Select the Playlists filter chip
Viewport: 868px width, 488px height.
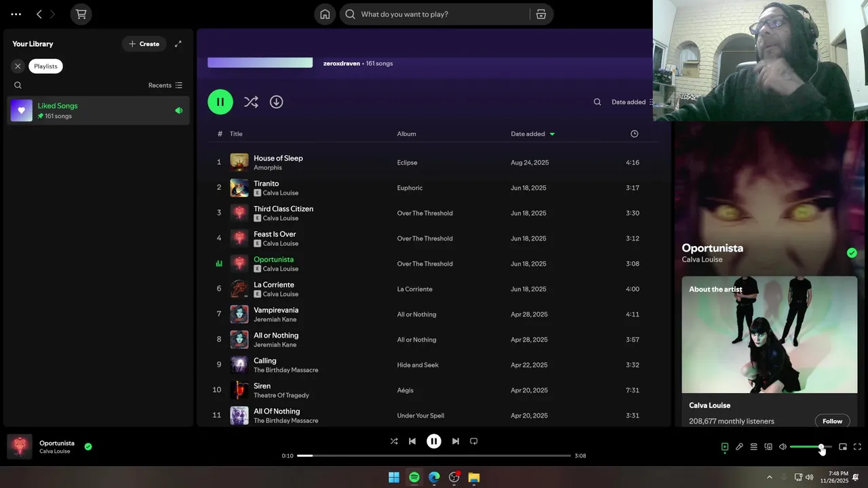coord(46,66)
